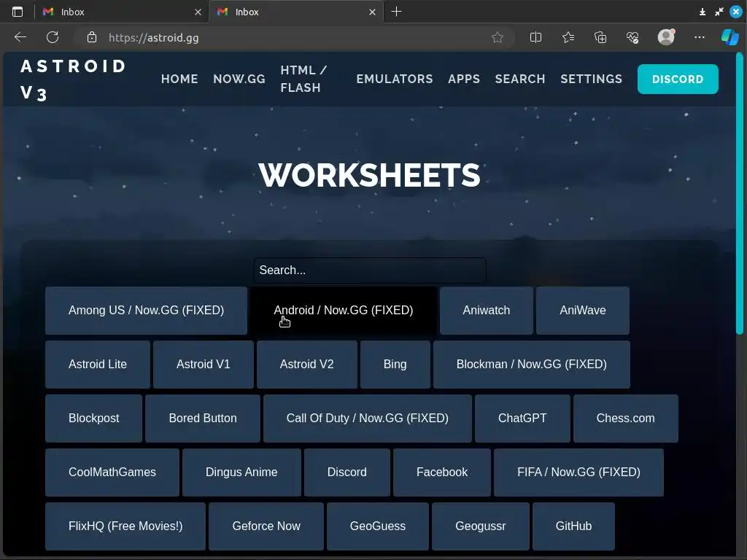747x560 pixels.
Task: Open the Geogussr tile
Action: [481, 526]
